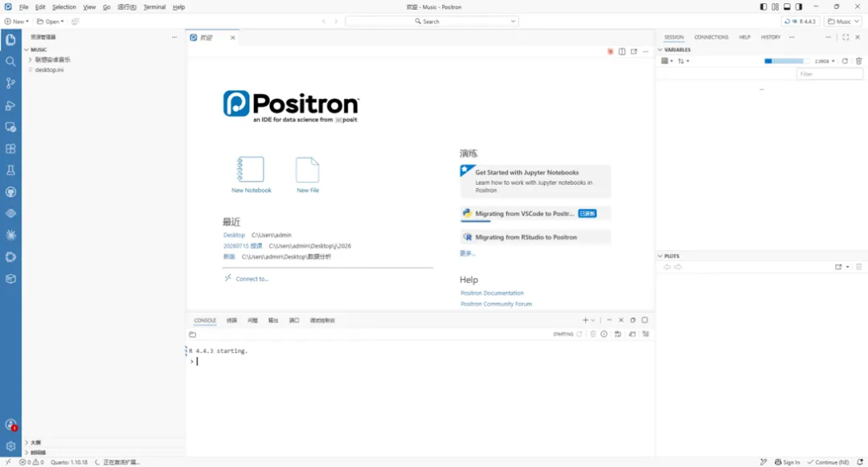This screenshot has height=467, width=868.
Task: Toggle secondary side bar layout button
Action: [798, 6]
